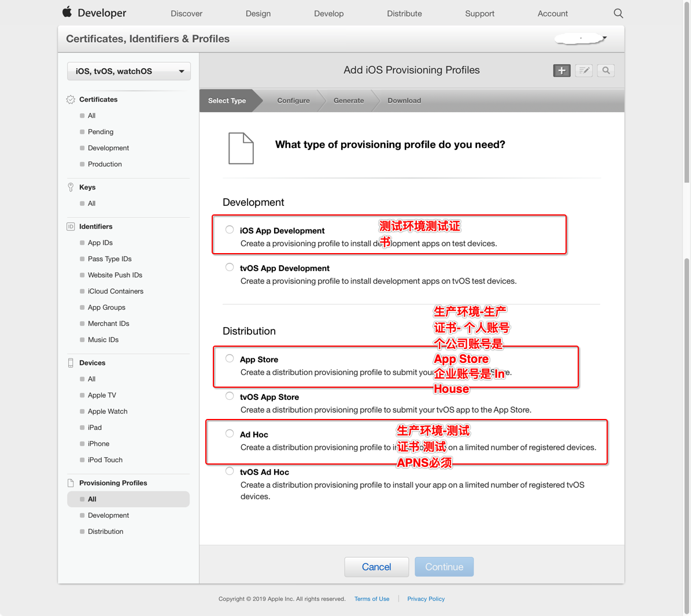Image resolution: width=691 pixels, height=616 pixels.
Task: Show iPod Touch devices
Action: [x=105, y=460]
